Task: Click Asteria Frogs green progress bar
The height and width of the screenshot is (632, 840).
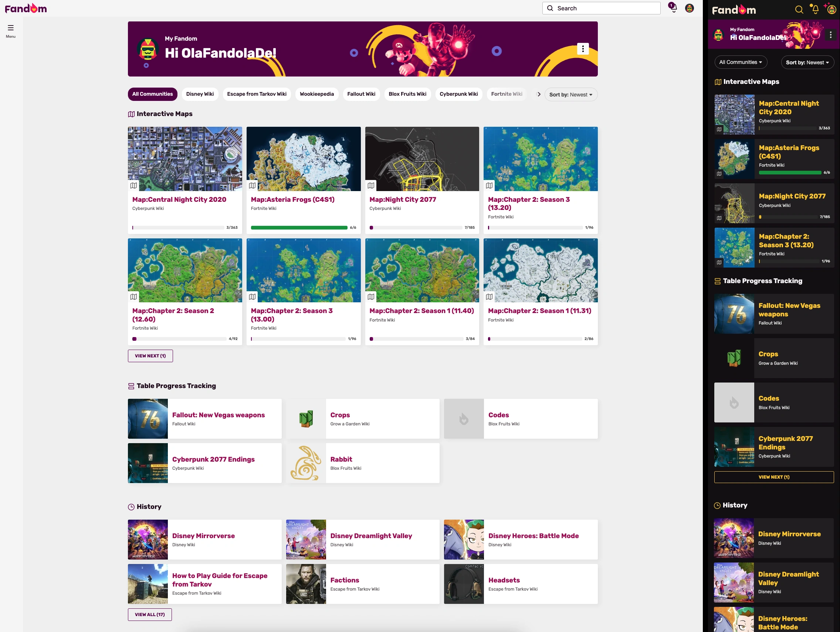Action: click(x=299, y=228)
